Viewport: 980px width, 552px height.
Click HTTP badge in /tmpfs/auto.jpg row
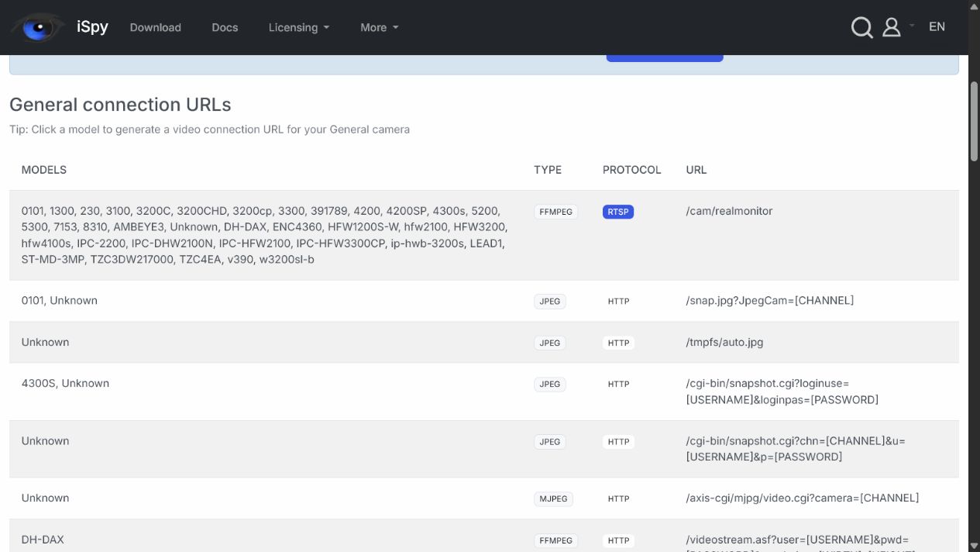tap(618, 343)
